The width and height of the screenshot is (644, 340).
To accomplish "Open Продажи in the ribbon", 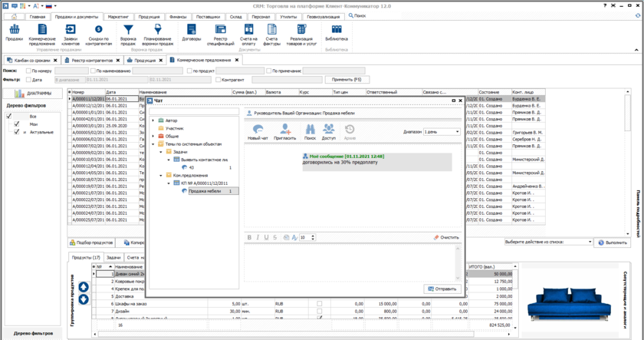I will coord(15,33).
